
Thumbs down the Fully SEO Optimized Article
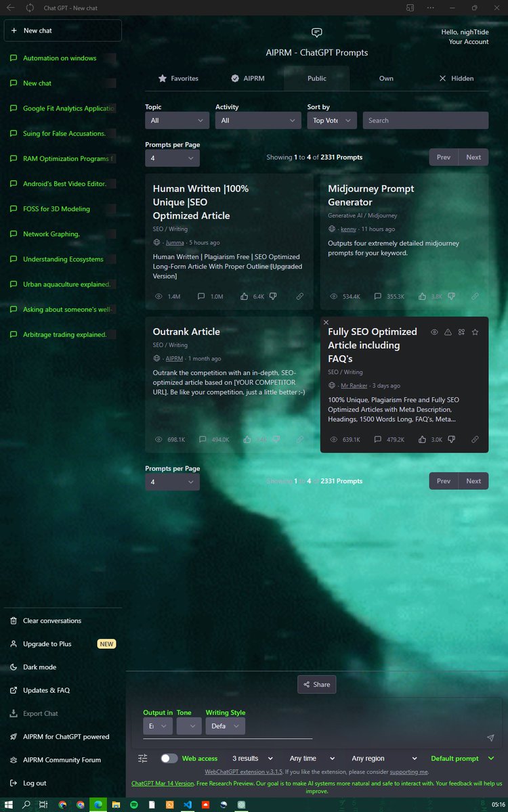point(451,439)
